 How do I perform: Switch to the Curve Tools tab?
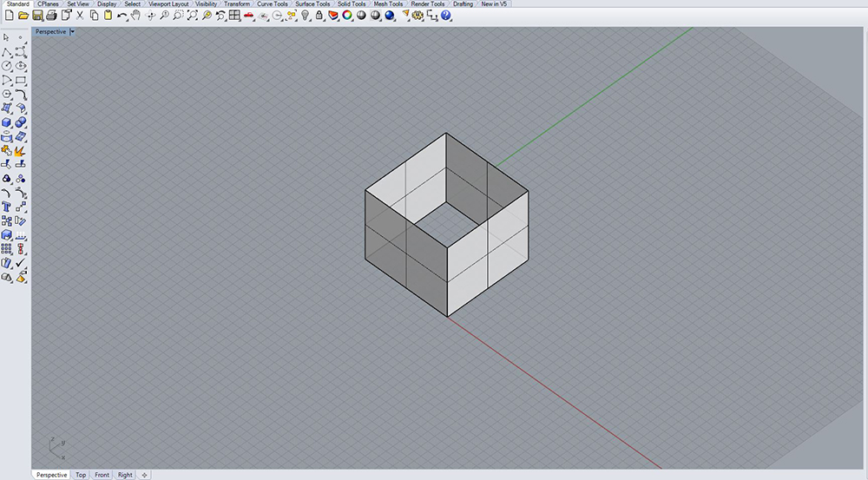click(x=273, y=3)
